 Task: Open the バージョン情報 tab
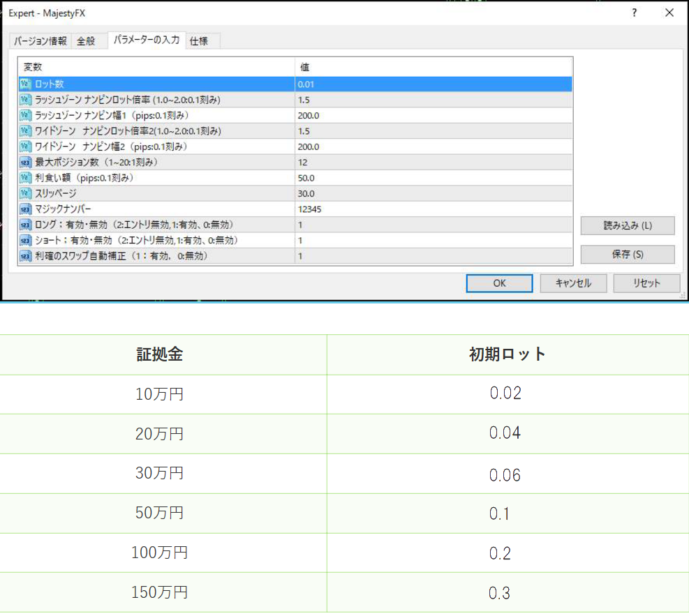pyautogui.click(x=40, y=41)
